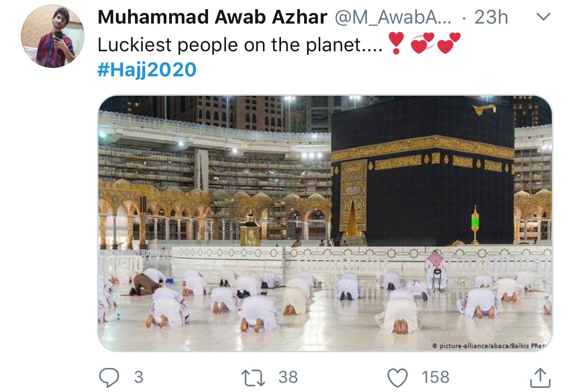
Task: Open the 23h timestamp link
Action: 491,18
